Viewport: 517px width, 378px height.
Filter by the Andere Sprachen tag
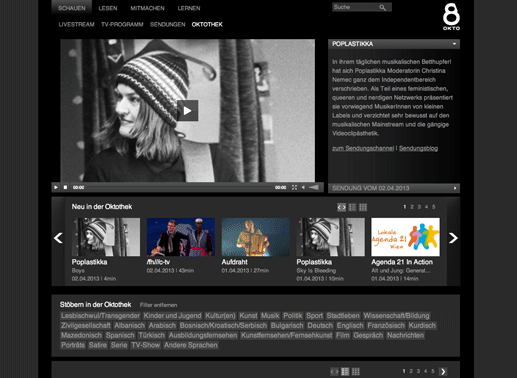[x=191, y=345]
